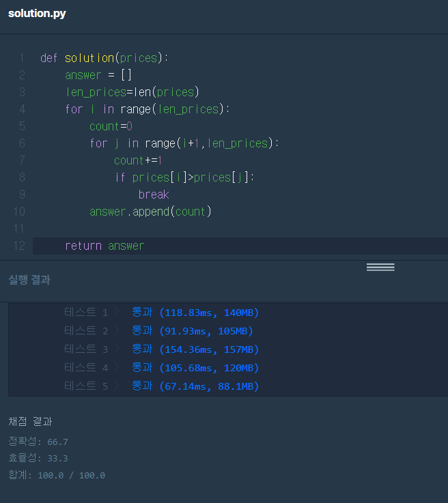Click line 1 'def solution(prices):'

tap(104, 58)
